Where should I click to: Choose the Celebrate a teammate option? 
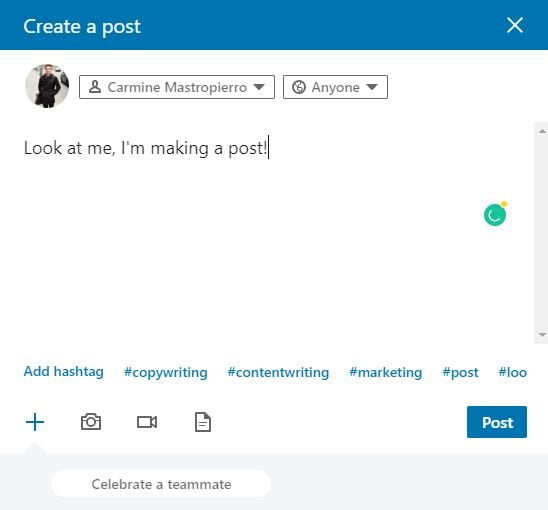coord(161,484)
